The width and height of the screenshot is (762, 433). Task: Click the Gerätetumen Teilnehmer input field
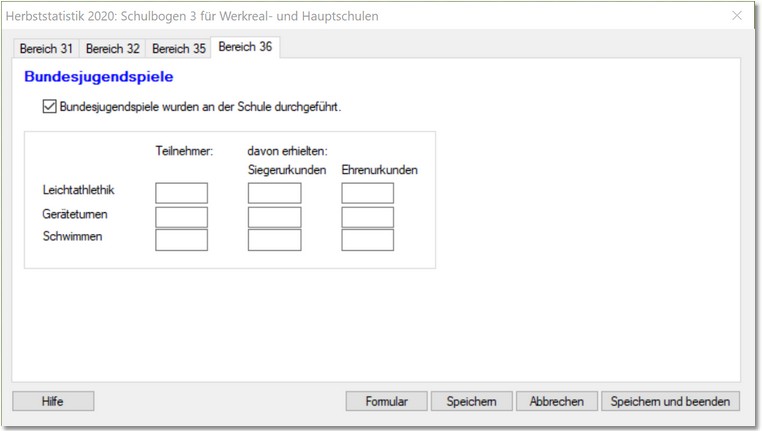point(181,217)
